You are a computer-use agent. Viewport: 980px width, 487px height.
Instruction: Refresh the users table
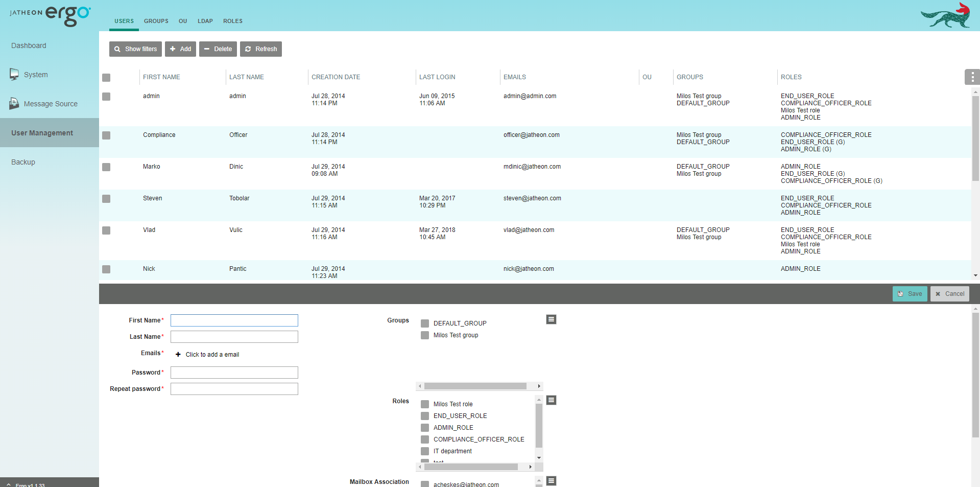click(x=261, y=49)
